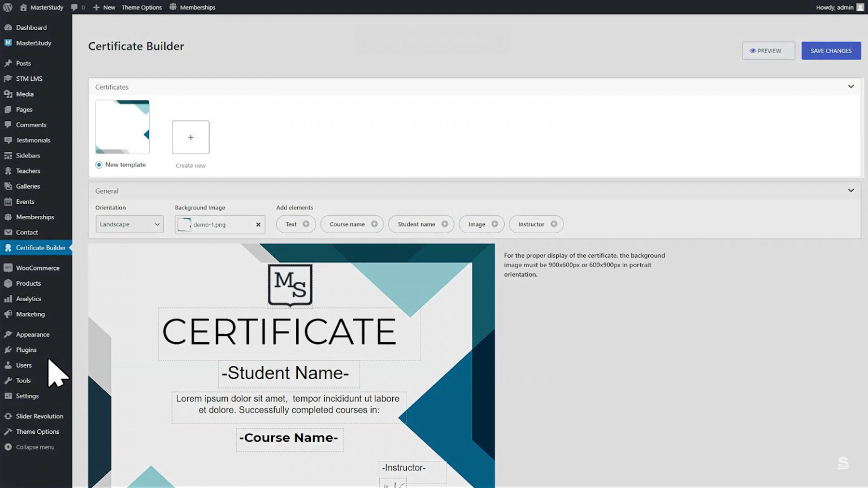The image size is (868, 488).
Task: Open the Landscape orientation dropdown
Action: point(129,224)
